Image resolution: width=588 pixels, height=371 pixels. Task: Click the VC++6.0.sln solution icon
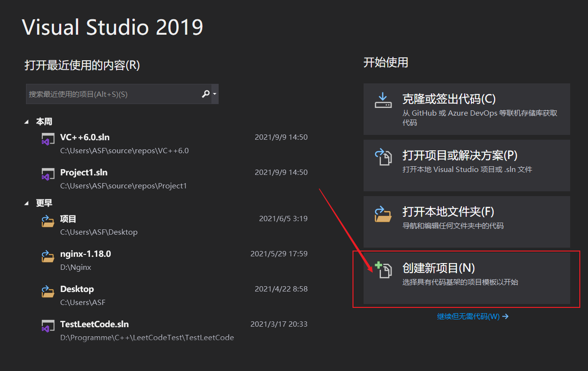coord(47,139)
